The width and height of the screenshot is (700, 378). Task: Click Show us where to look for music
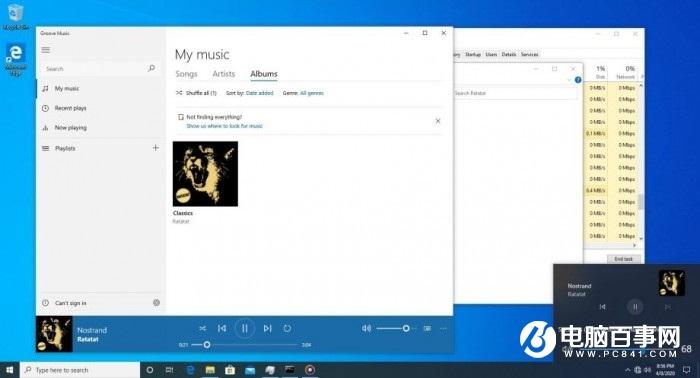click(x=225, y=126)
